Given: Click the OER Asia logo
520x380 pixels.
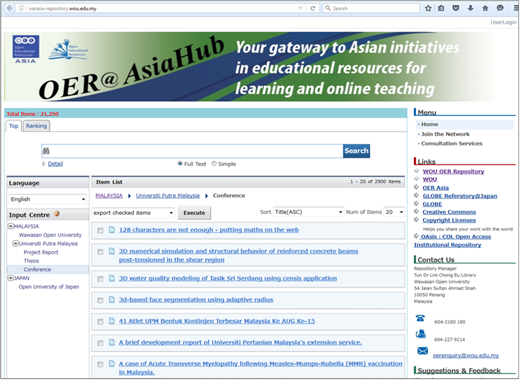Looking at the screenshot, I should coord(26,49).
